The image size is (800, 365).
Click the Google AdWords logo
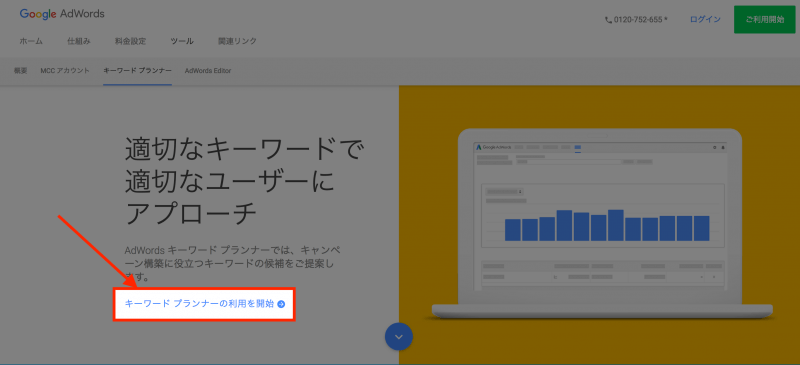62,14
